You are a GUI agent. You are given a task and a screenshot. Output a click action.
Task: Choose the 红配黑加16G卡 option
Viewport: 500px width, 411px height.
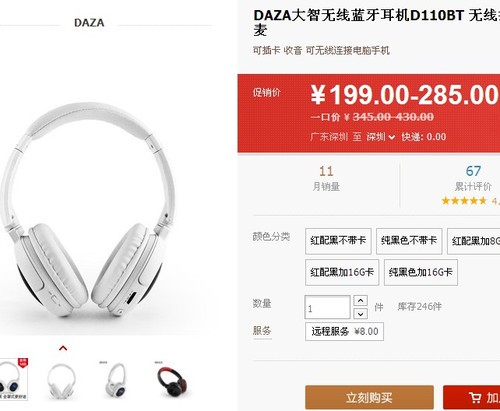click(342, 272)
